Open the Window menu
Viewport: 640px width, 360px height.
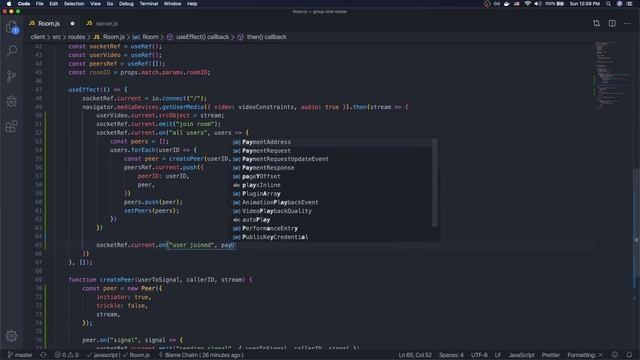[172, 4]
